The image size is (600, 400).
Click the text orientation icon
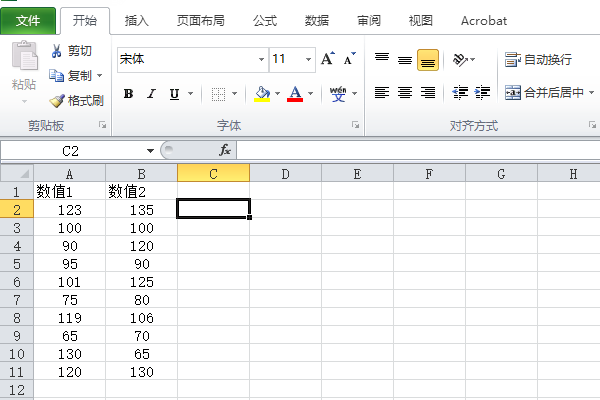[x=460, y=59]
